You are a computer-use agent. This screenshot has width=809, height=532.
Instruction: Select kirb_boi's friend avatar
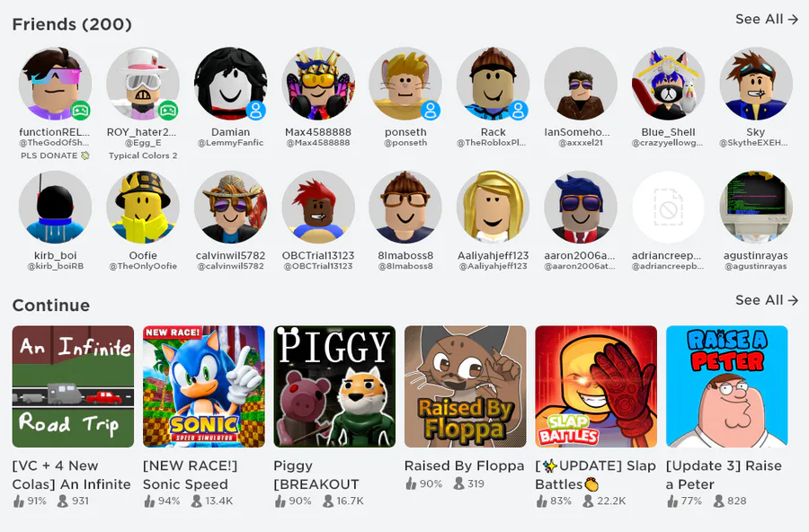[55, 207]
